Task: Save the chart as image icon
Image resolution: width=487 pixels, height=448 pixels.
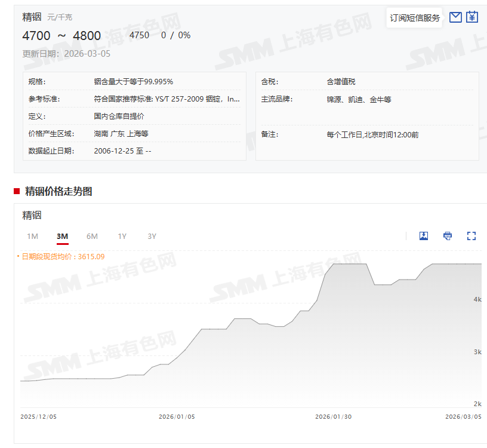Action: (x=424, y=236)
